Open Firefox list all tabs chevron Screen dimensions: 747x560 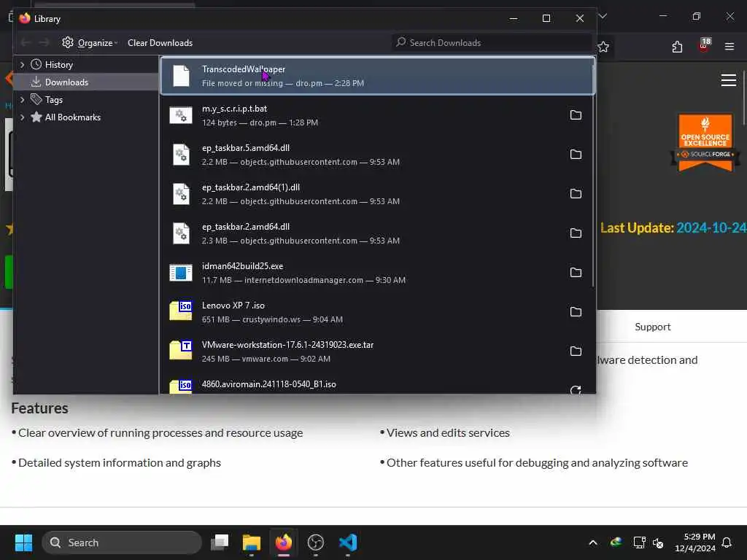tap(603, 17)
